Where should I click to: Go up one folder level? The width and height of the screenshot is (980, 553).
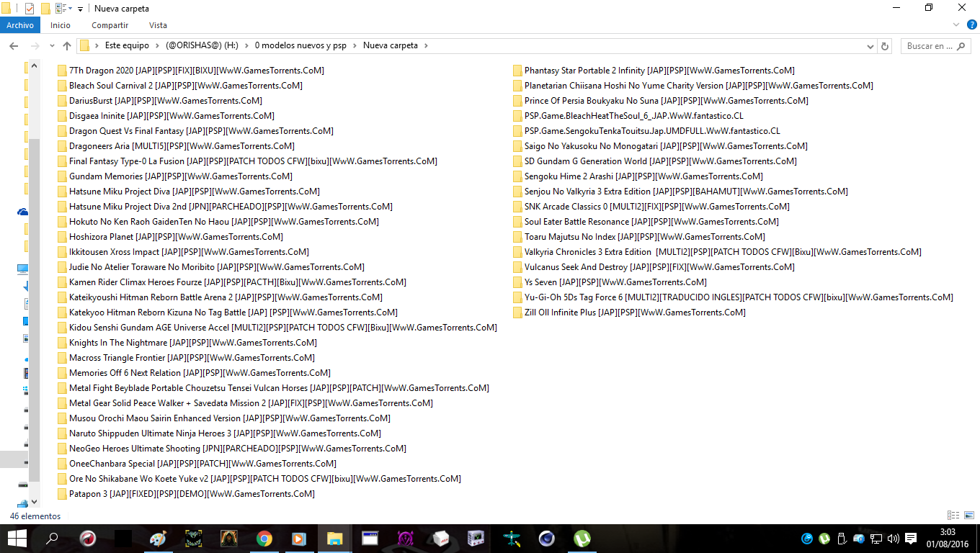pos(67,46)
